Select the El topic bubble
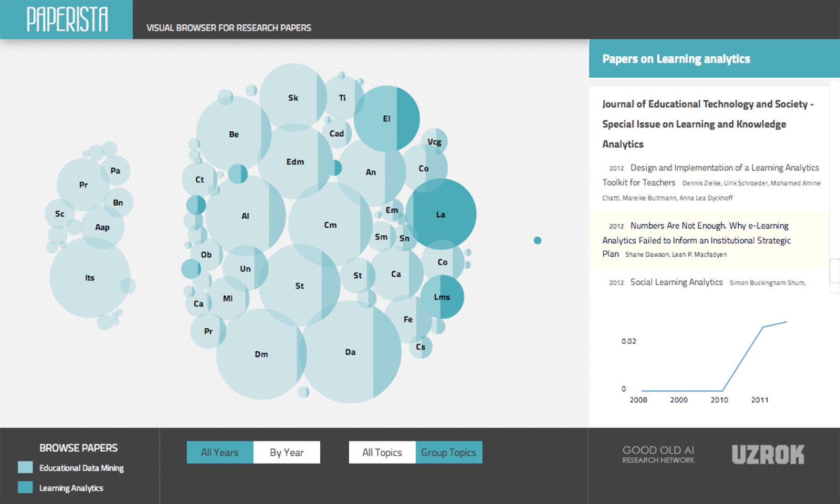The width and height of the screenshot is (840, 504). click(386, 119)
